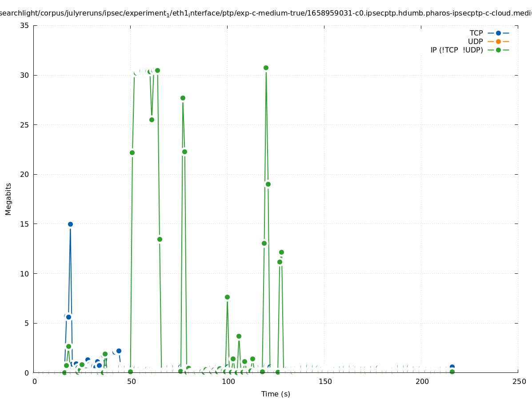Click the 100 tick on the time axis
The height and width of the screenshot is (400, 532).
coord(228,381)
